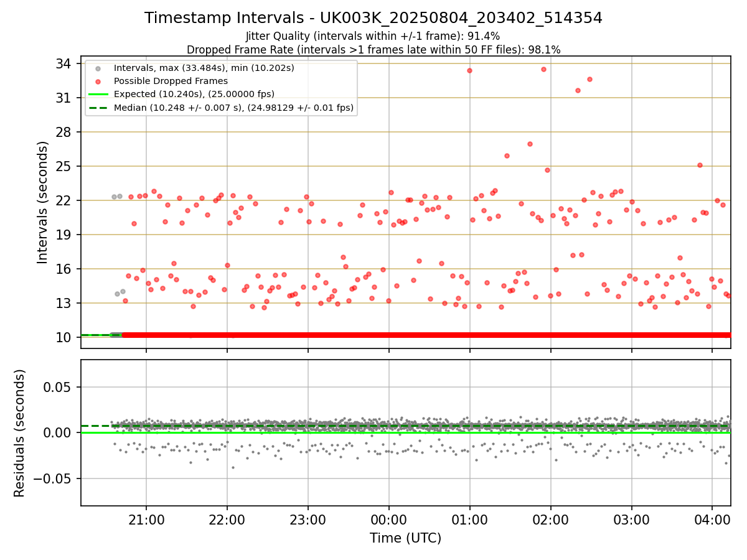Image resolution: width=747 pixels, height=560 pixels.
Task: Click the red dot marker in the legend
Action: click(97, 81)
